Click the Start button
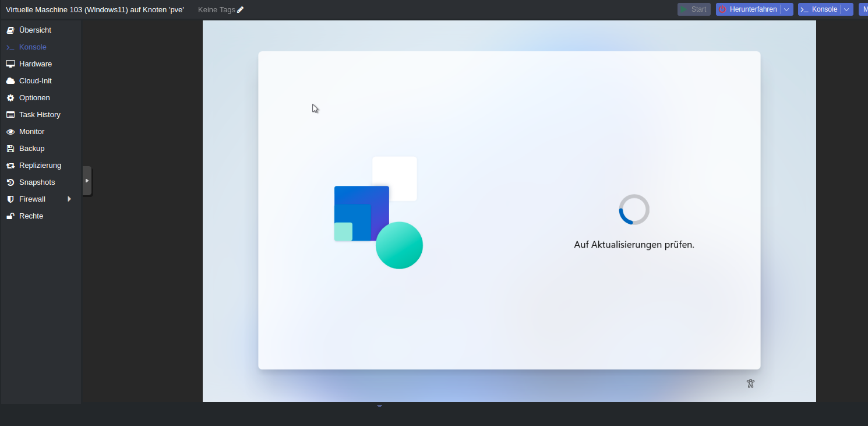Image resolution: width=868 pixels, height=426 pixels. (694, 9)
